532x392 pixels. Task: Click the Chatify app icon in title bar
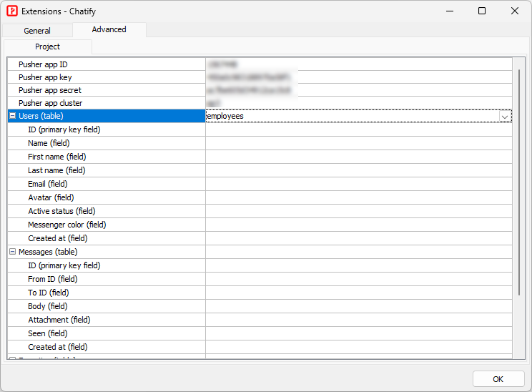coord(12,11)
